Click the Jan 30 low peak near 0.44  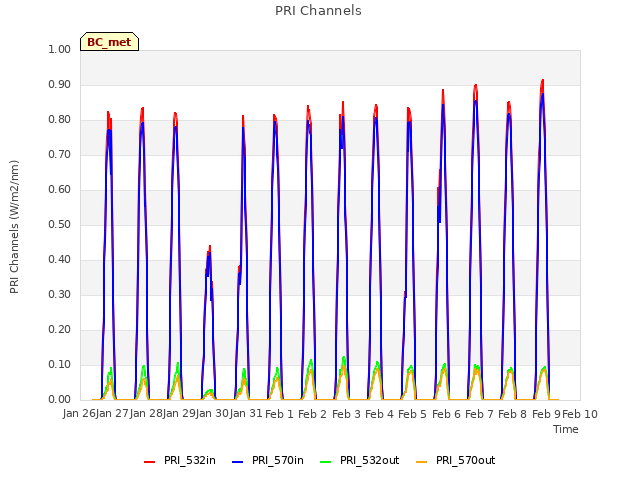pos(210,246)
